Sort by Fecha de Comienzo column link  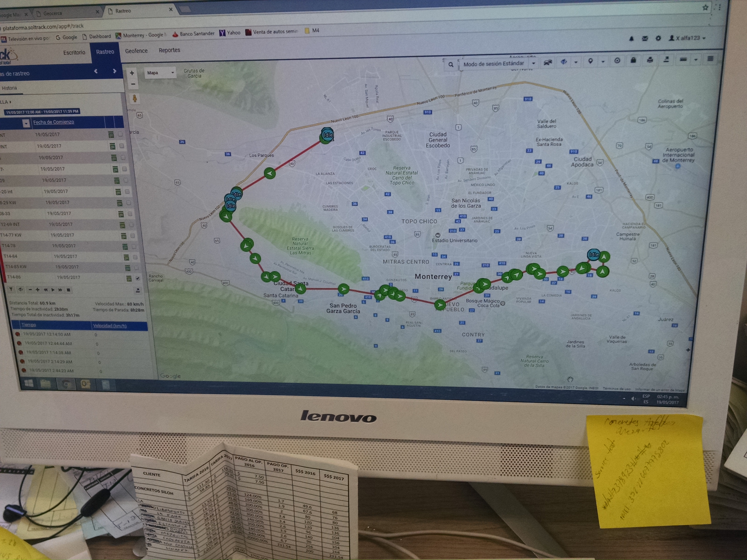click(53, 122)
